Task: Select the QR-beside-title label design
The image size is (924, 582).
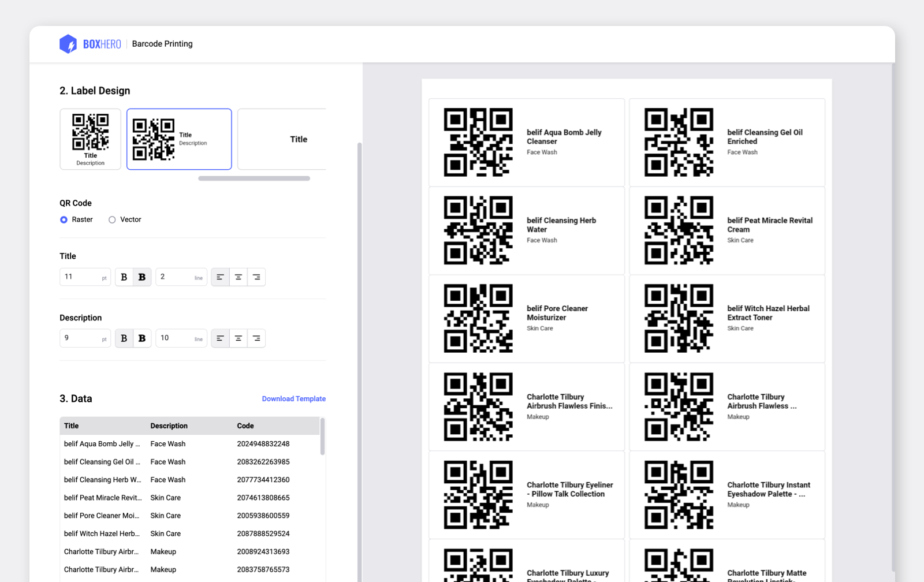Action: (x=178, y=139)
